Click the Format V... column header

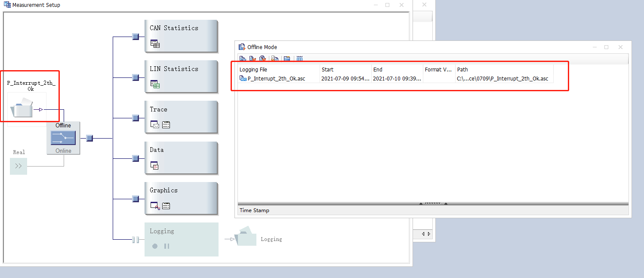pos(439,69)
